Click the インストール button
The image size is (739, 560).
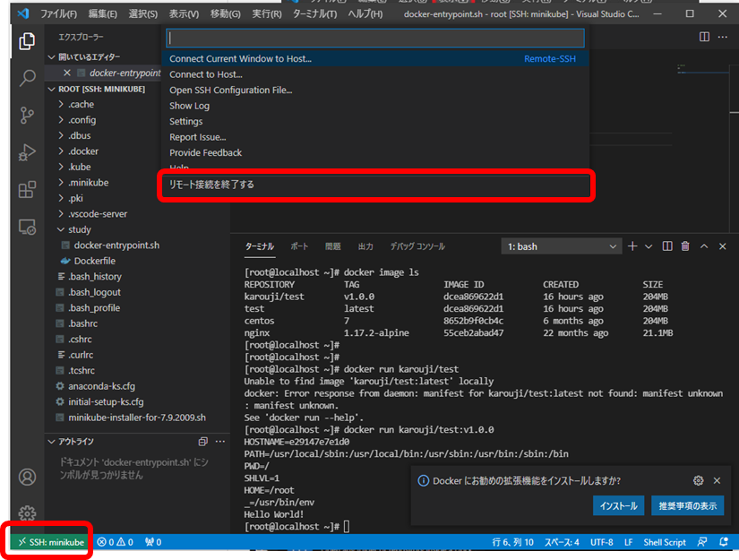click(618, 505)
